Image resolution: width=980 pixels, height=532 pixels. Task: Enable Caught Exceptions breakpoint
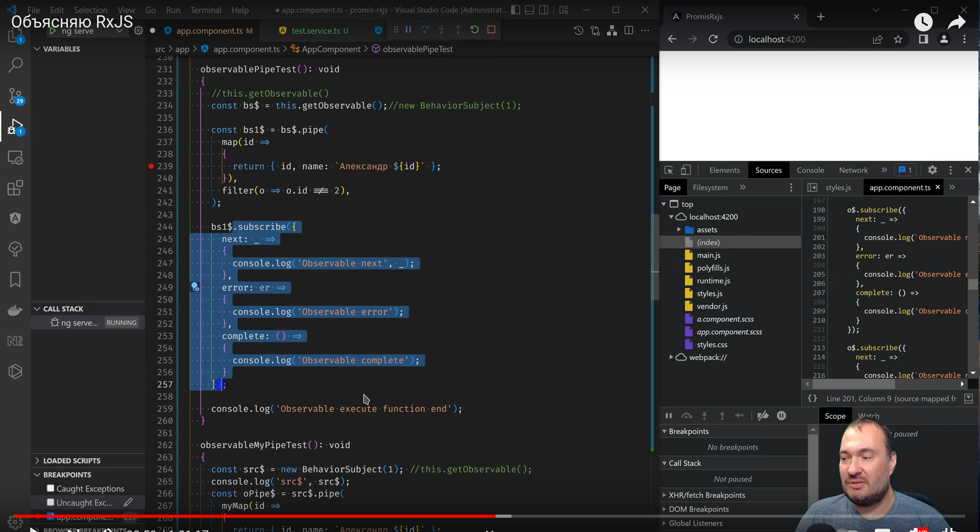(51, 489)
